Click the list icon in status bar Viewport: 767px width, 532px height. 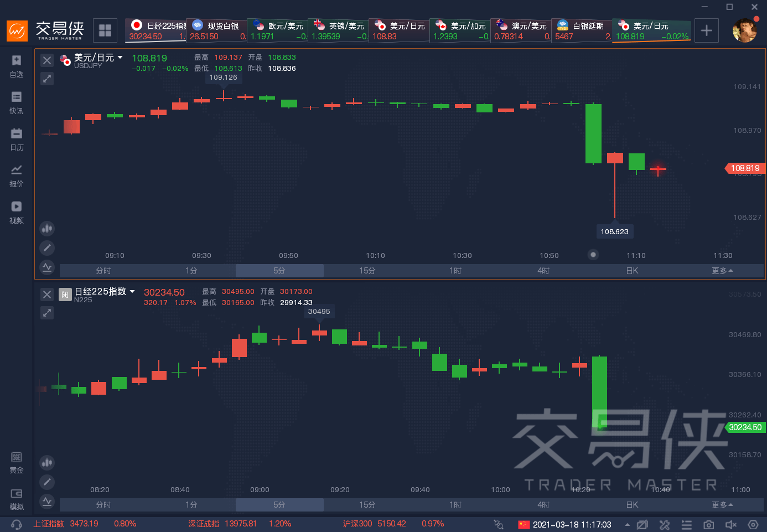pos(687,524)
